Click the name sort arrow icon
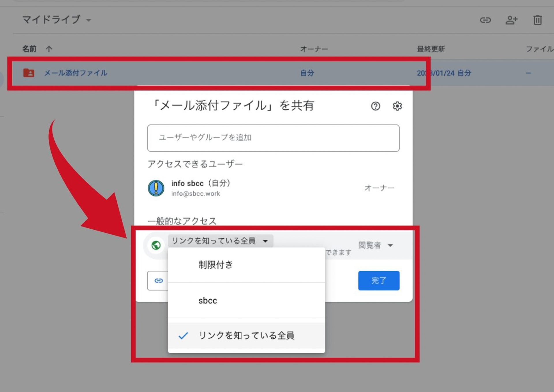This screenshot has height=392, width=554. coord(49,49)
